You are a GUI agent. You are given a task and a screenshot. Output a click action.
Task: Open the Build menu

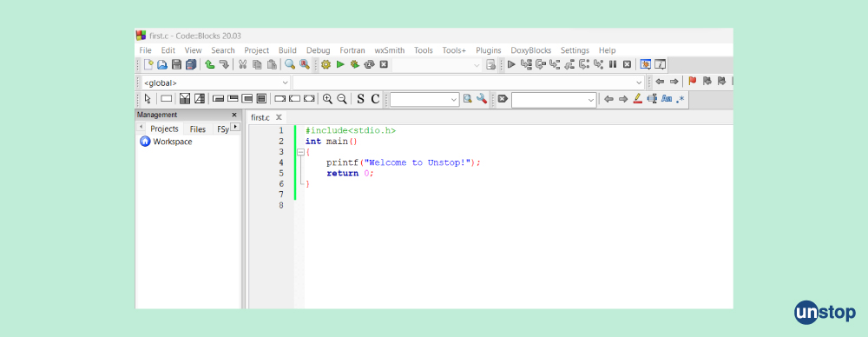[287, 50]
